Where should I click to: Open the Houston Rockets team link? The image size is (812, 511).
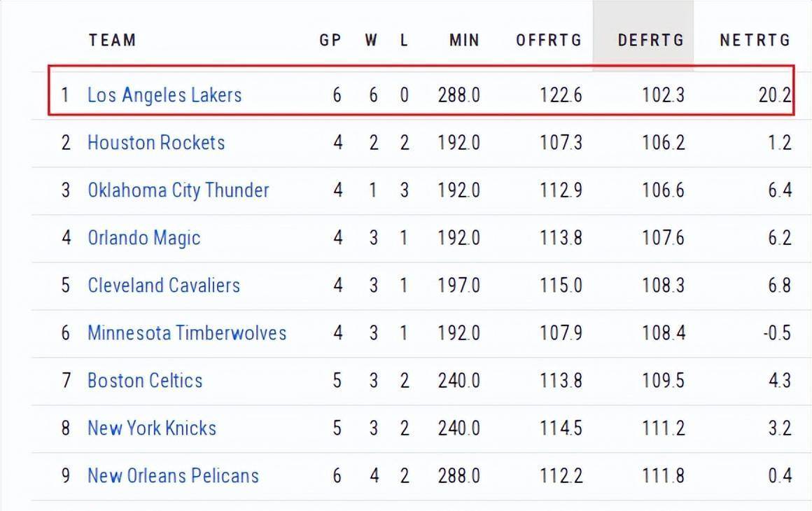pyautogui.click(x=156, y=143)
